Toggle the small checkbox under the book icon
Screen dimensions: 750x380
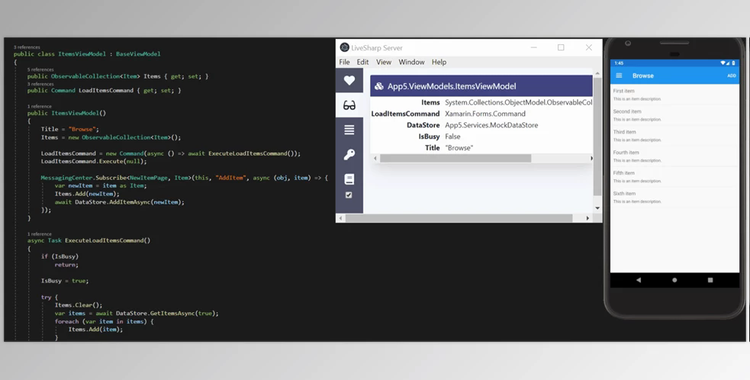click(349, 195)
